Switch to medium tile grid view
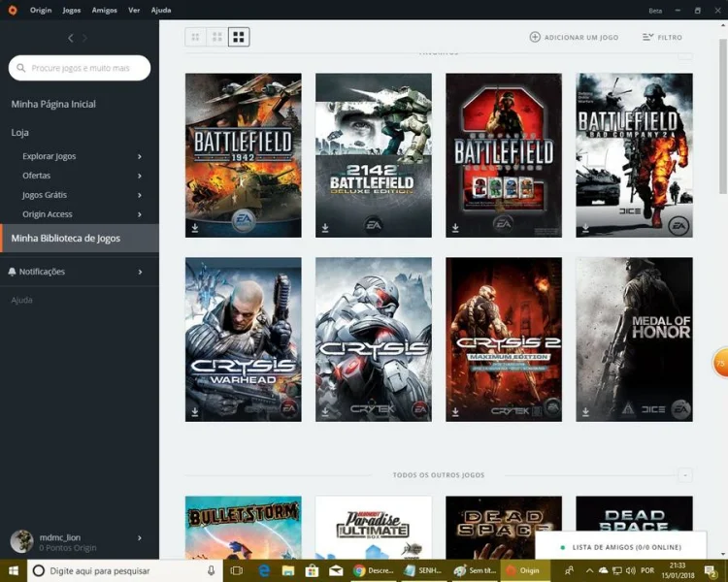Image resolution: width=728 pixels, height=582 pixels. (x=216, y=37)
